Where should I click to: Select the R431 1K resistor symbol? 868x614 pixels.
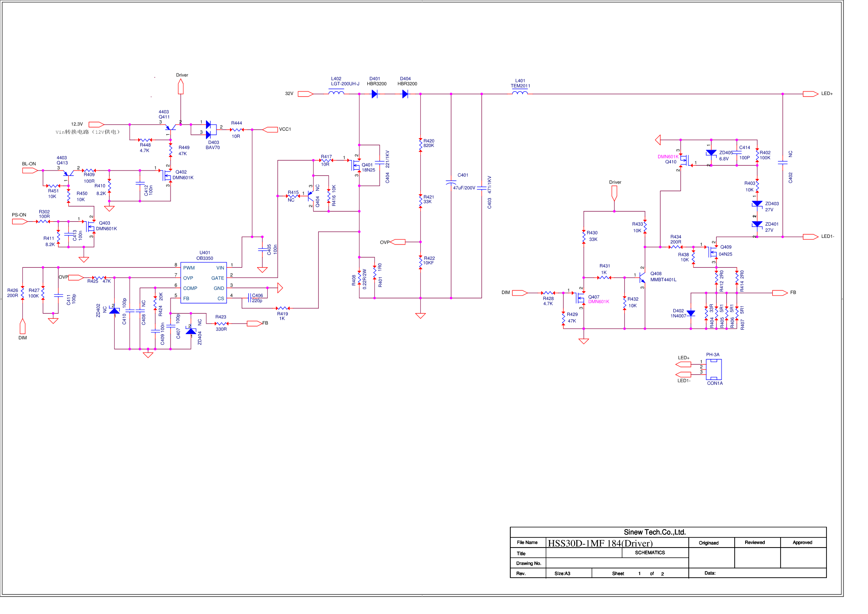click(604, 278)
